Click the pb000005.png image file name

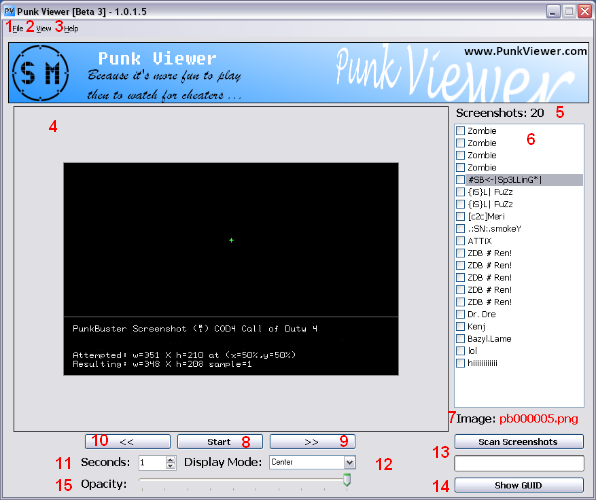click(538, 419)
